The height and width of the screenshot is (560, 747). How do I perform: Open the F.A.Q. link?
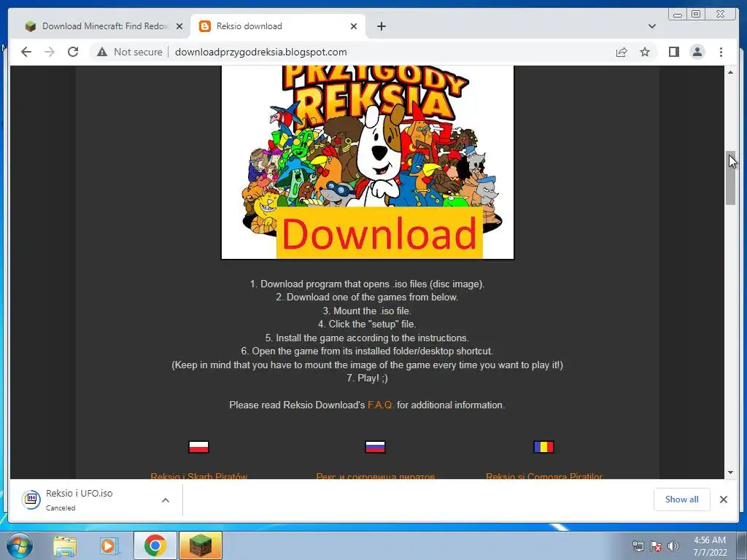click(380, 405)
